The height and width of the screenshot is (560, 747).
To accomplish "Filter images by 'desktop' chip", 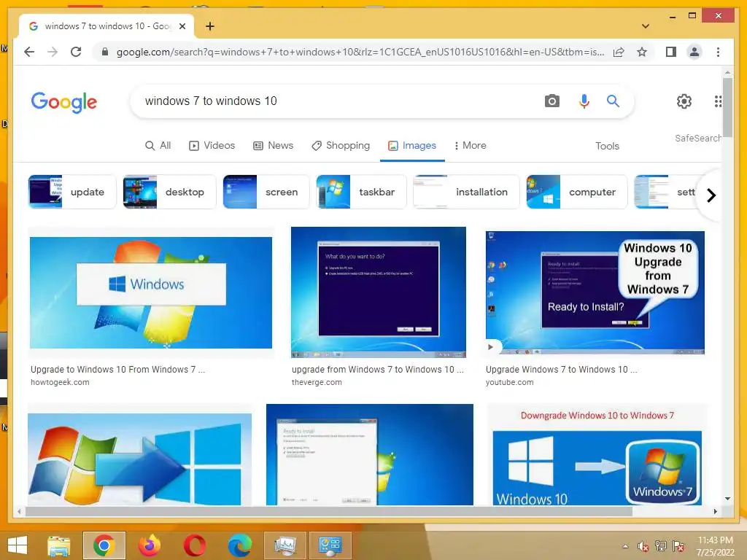I will tap(169, 192).
